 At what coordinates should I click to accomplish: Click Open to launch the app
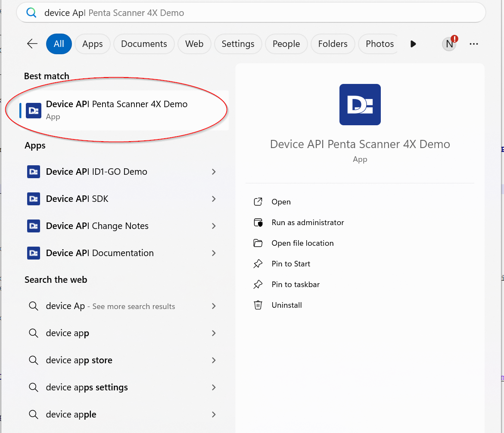[x=281, y=202]
